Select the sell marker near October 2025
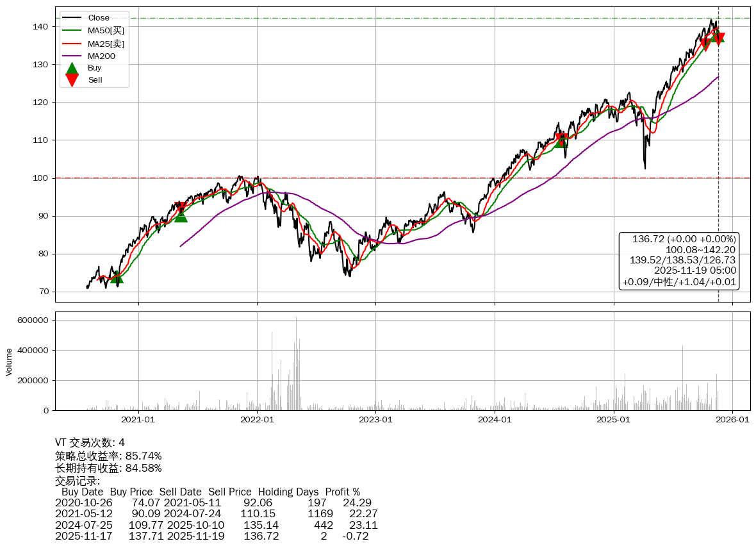Image resolution: width=756 pixels, height=548 pixels. pyautogui.click(x=705, y=44)
